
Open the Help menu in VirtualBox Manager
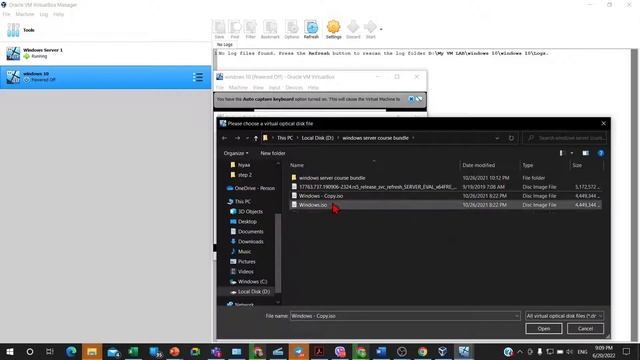coord(58,14)
